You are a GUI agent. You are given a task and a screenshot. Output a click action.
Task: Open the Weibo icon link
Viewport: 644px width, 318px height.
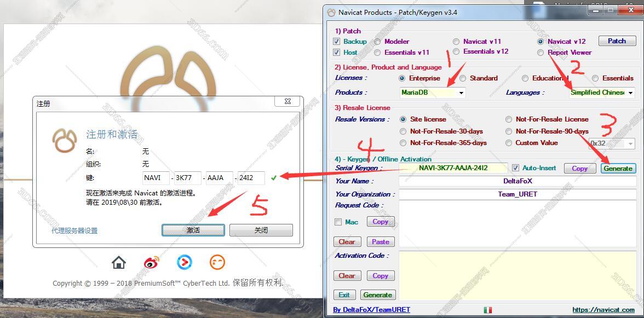pos(151,262)
